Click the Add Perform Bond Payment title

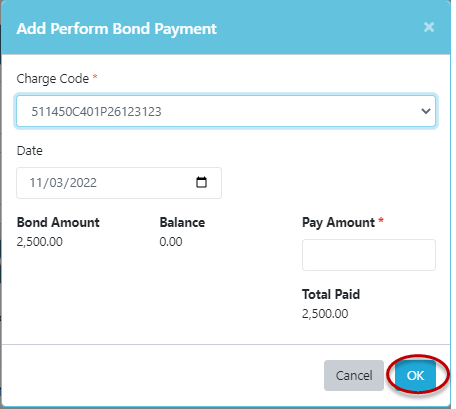click(117, 29)
